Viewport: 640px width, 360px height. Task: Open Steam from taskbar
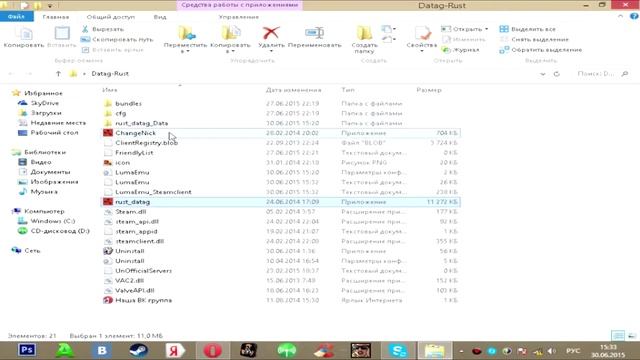click(x=138, y=350)
